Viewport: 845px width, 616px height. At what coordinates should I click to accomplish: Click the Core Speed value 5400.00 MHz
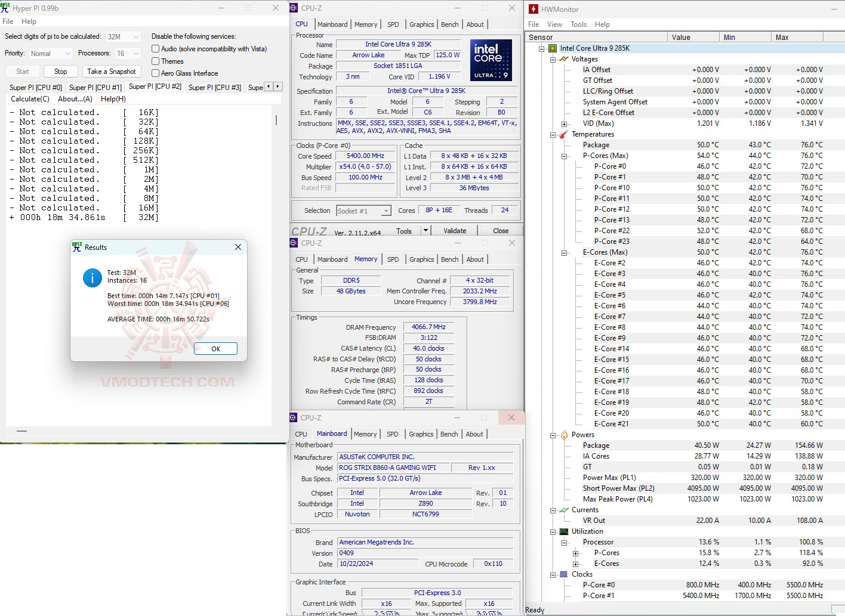(365, 156)
